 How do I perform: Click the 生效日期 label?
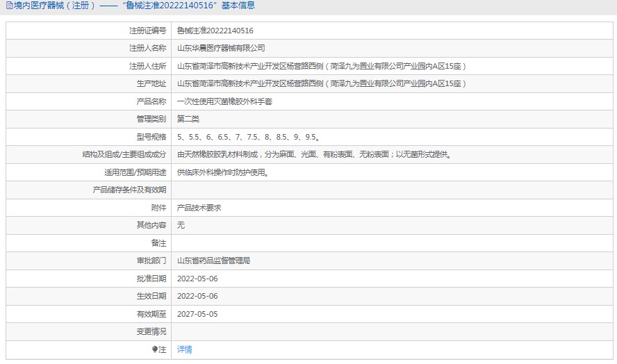(151, 296)
